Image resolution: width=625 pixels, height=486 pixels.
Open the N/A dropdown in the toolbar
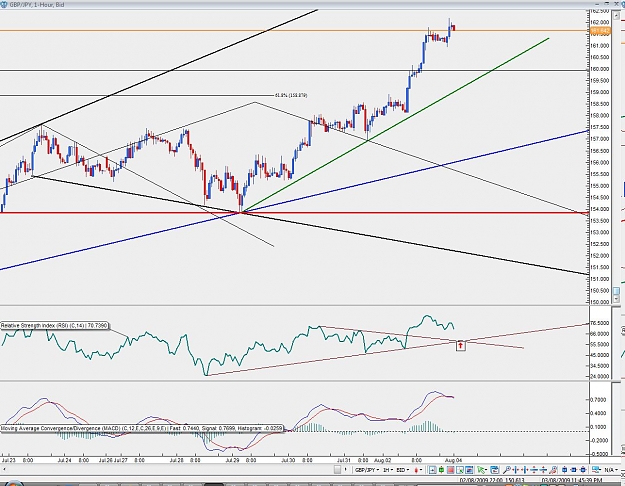[x=611, y=470]
